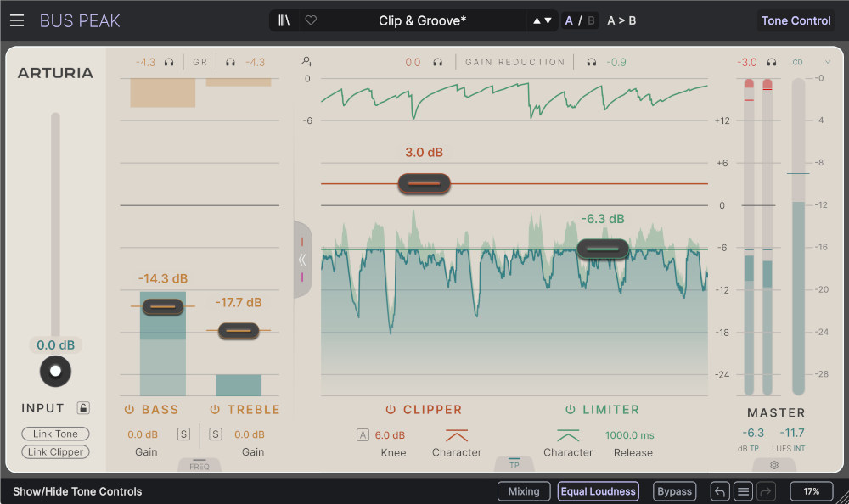
Task: Collapse the tone control side panel
Action: 302,260
